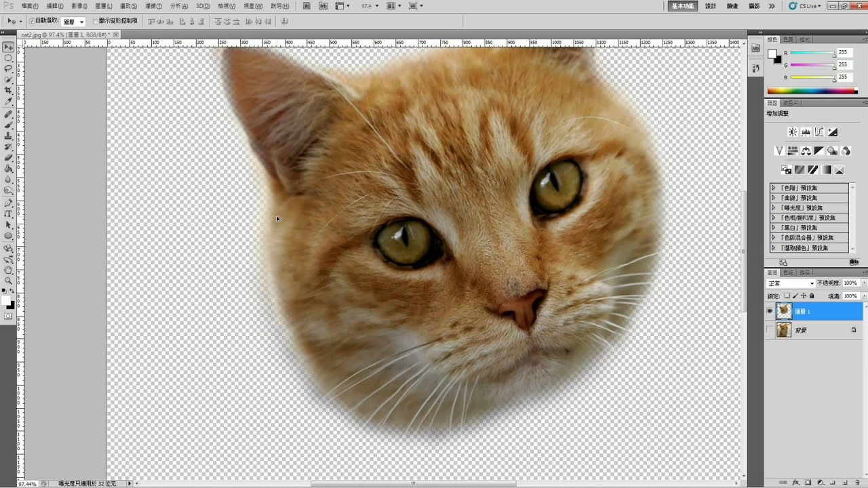Open the zoom level 97.4 dropdown
Viewport: 868px width, 488px height.
pos(377,5)
